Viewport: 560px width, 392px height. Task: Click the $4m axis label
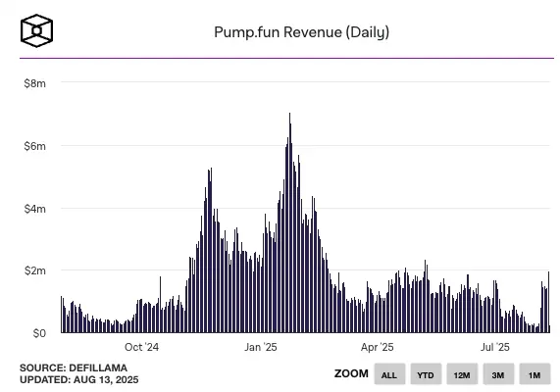click(x=34, y=209)
